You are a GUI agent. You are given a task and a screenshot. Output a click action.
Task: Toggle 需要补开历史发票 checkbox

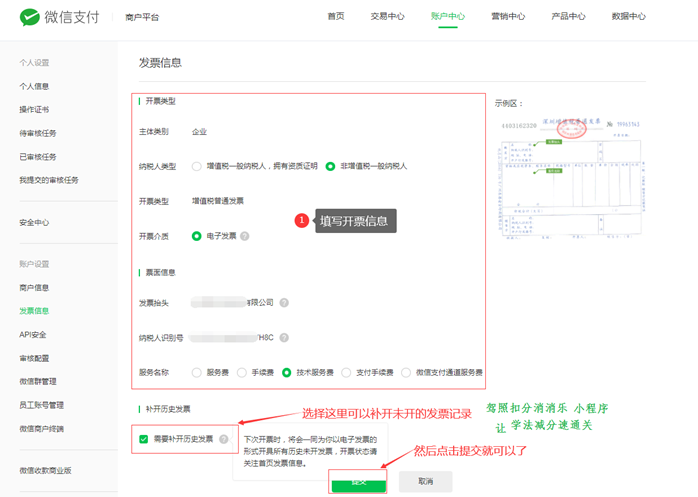pyautogui.click(x=144, y=439)
